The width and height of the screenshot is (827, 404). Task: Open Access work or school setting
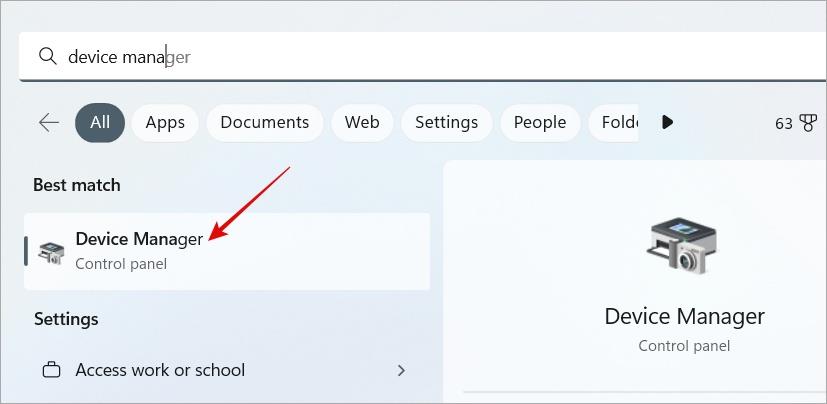coord(227,370)
